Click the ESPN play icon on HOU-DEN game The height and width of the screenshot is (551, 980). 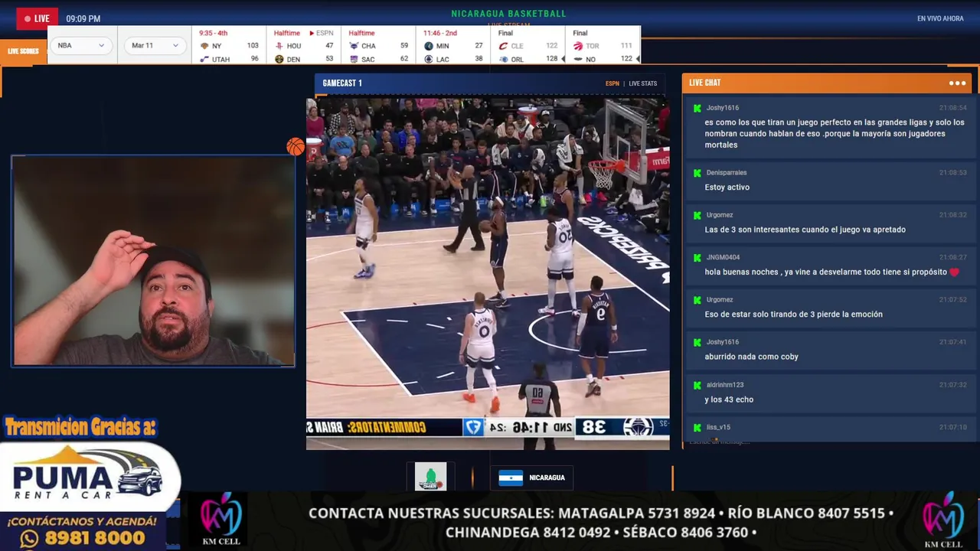click(x=312, y=33)
